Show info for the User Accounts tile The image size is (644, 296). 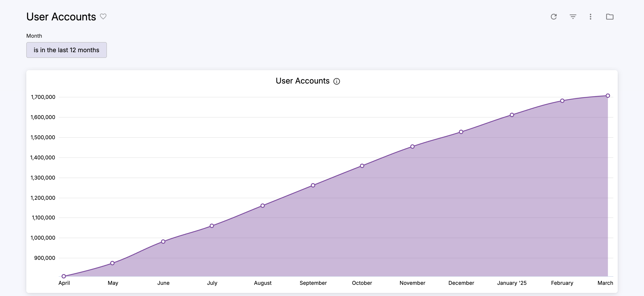[337, 81]
